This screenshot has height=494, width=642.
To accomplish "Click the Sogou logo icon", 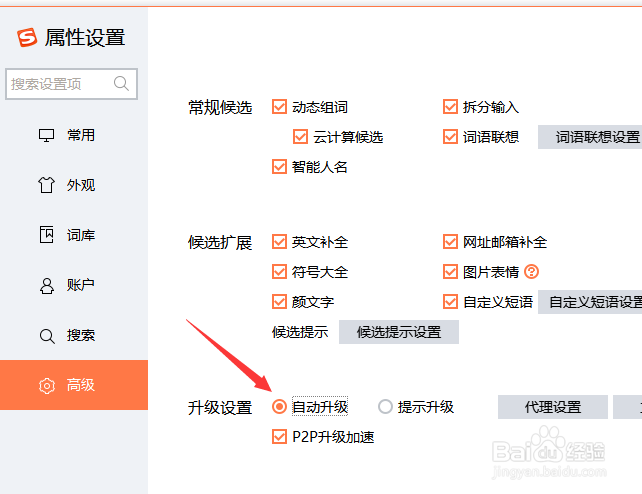I will pyautogui.click(x=27, y=38).
